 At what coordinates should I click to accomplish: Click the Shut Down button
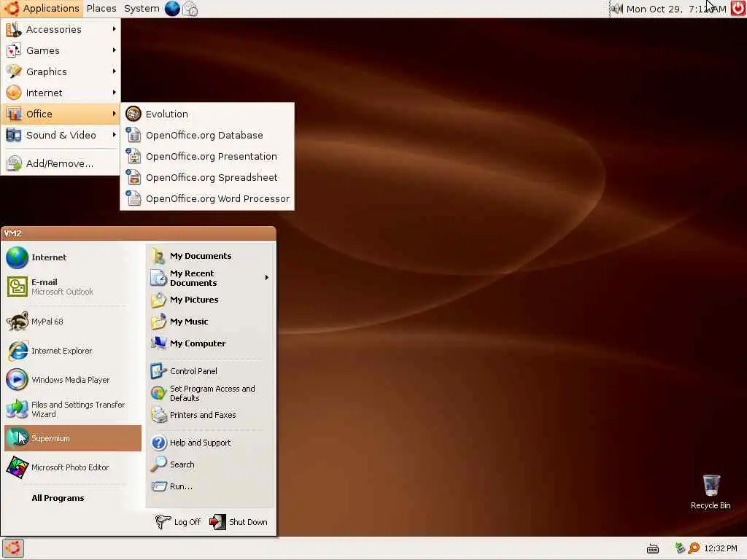click(x=239, y=522)
